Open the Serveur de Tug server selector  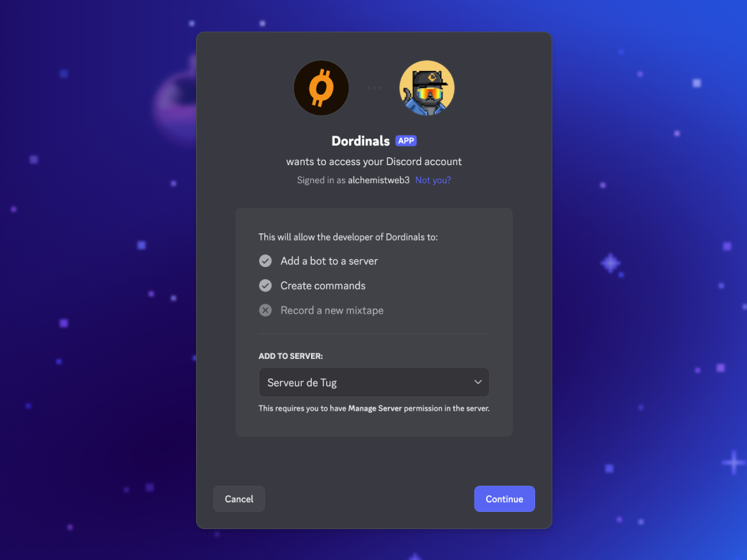click(x=374, y=383)
